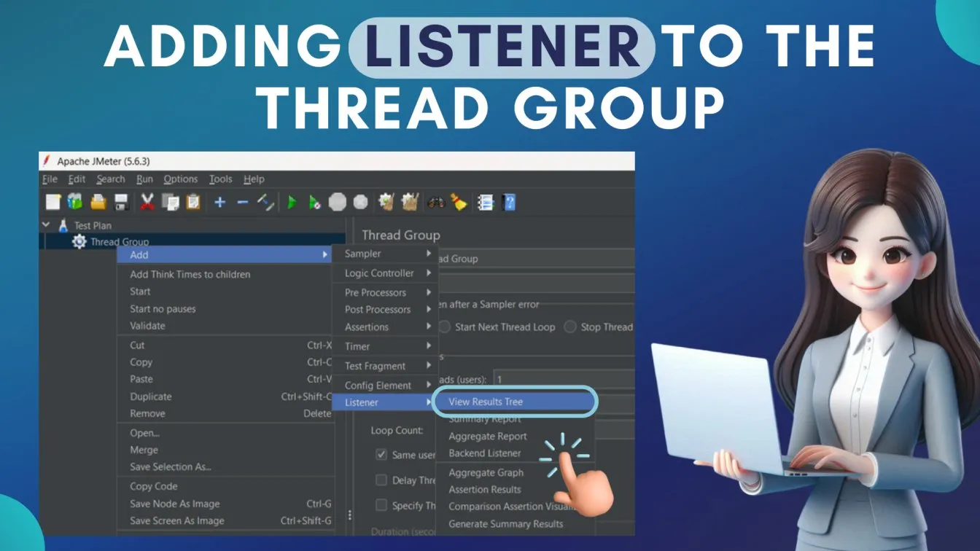Expand the Pre Processors submenu

385,292
